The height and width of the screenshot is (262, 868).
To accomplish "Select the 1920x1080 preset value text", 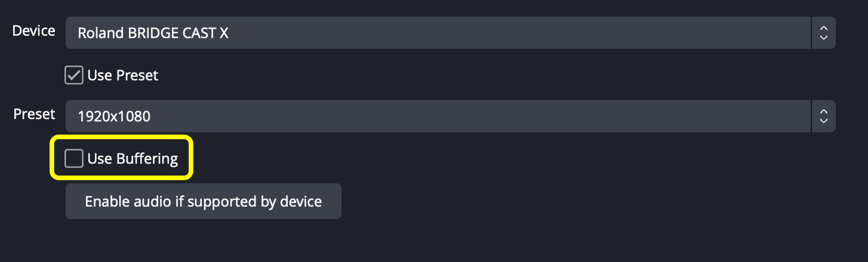I will click(114, 116).
